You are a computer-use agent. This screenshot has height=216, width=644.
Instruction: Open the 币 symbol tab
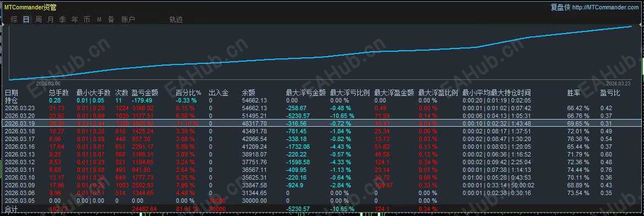(x=87, y=19)
